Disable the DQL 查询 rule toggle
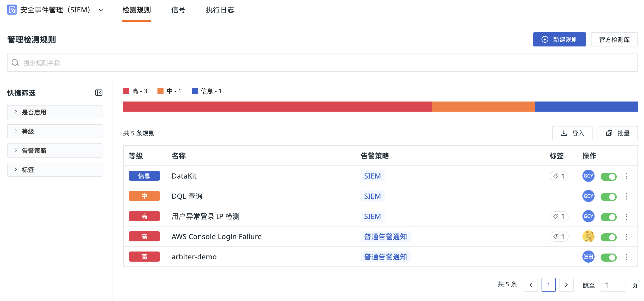Viewport: 644px width, 301px height. pyautogui.click(x=609, y=197)
